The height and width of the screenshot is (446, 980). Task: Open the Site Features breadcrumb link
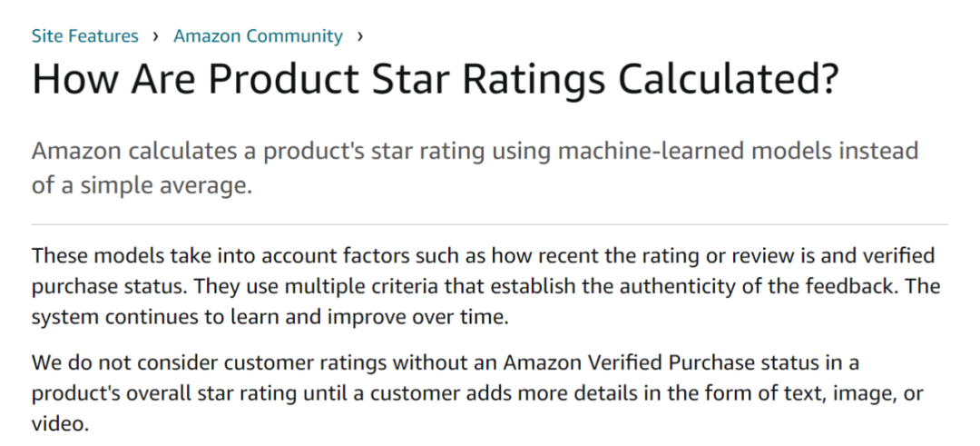pos(85,35)
